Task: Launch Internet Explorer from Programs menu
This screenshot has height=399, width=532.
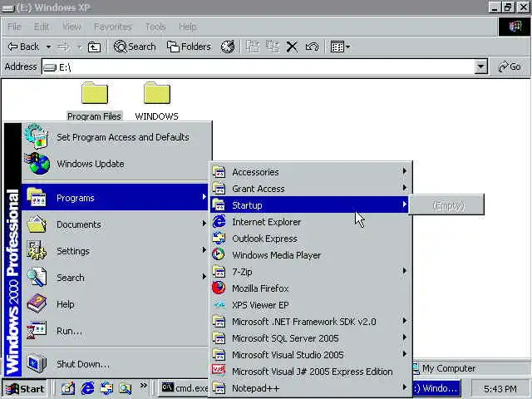Action: (309, 222)
